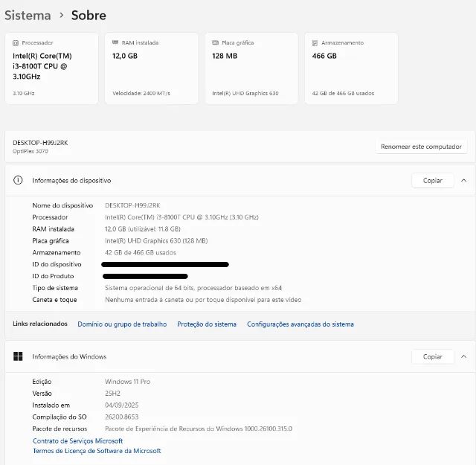This screenshot has height=465, width=476.
Task: Open the 466 GB storage card
Action: coord(351,68)
